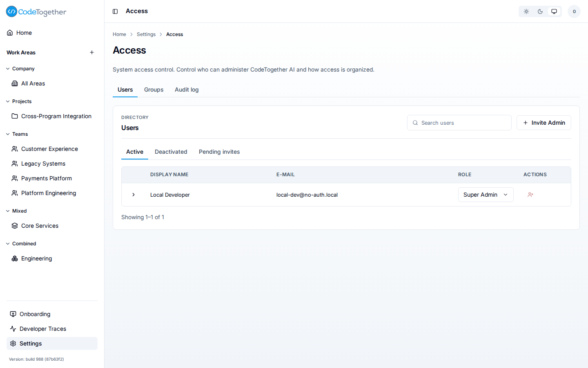Click the Search users field
Image resolution: width=588 pixels, height=368 pixels.
tap(459, 123)
